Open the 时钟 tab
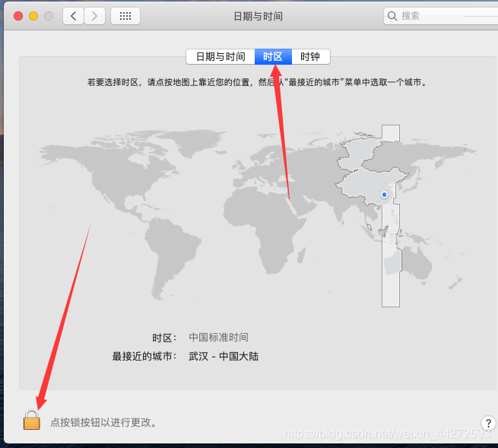Viewport: 498px width, 448px height. (x=310, y=57)
